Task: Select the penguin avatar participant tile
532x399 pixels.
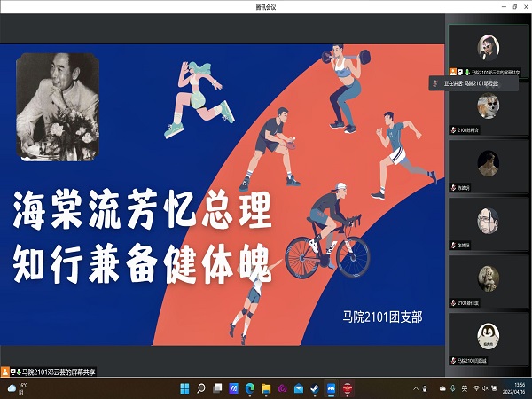Action: (x=489, y=335)
